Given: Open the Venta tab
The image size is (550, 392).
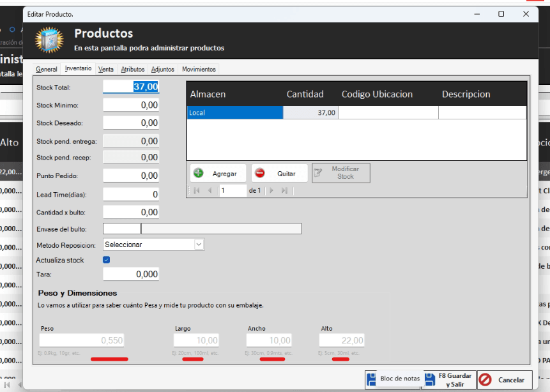Looking at the screenshot, I should coord(106,69).
